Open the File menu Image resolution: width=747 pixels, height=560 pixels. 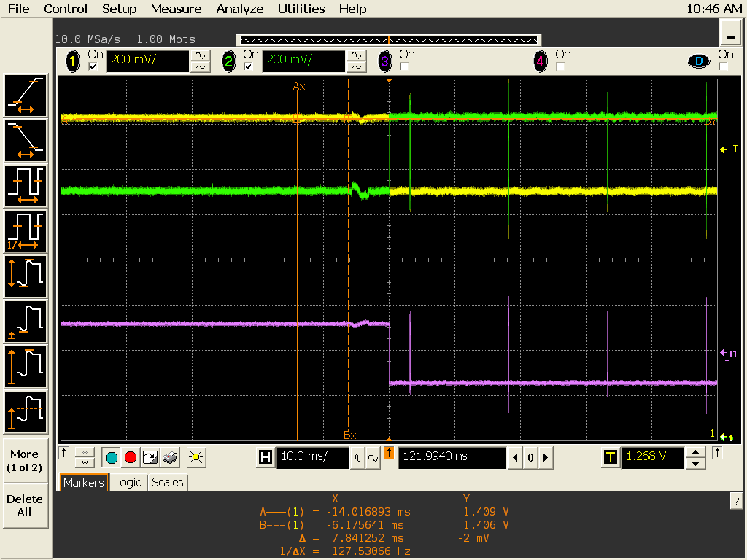[x=18, y=9]
